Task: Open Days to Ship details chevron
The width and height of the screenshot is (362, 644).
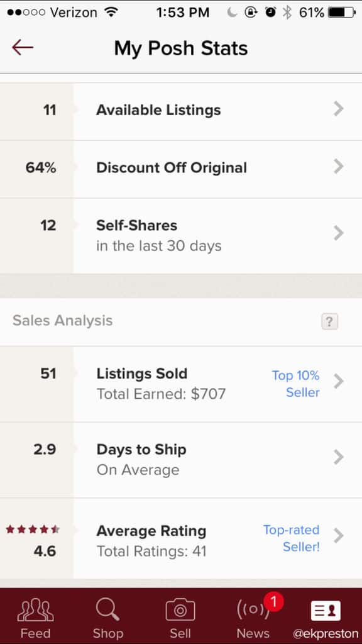Action: point(339,457)
